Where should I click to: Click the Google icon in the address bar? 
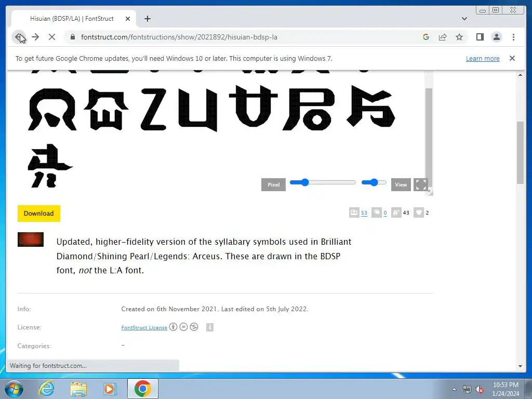pos(426,37)
